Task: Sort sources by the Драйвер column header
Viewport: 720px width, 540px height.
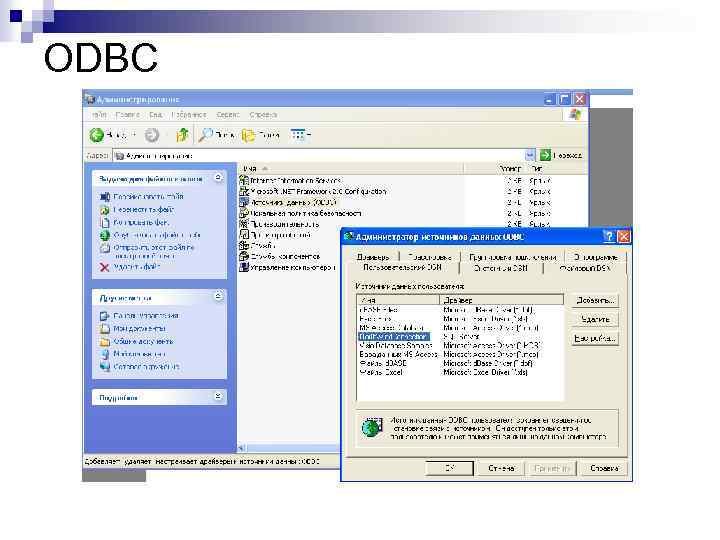Action: (501, 300)
